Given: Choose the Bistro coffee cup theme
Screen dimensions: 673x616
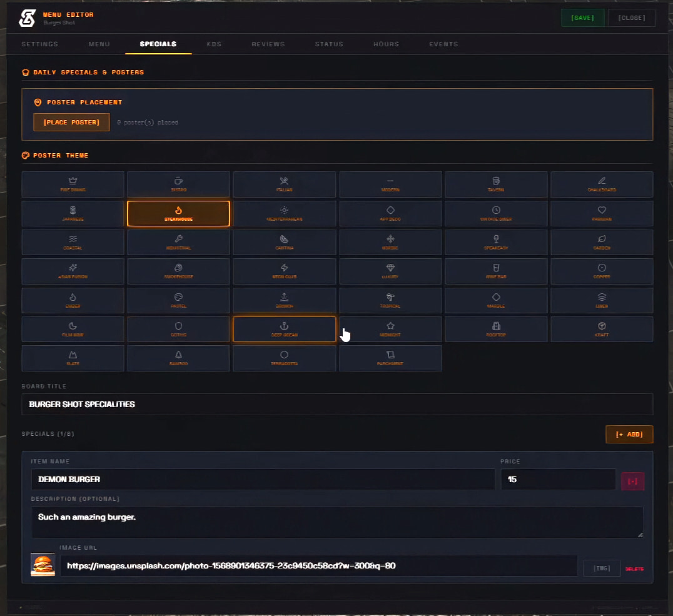Looking at the screenshot, I should [x=178, y=184].
